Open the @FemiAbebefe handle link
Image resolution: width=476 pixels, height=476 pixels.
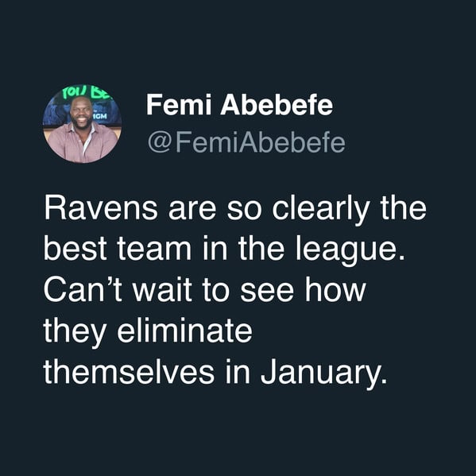pyautogui.click(x=246, y=143)
